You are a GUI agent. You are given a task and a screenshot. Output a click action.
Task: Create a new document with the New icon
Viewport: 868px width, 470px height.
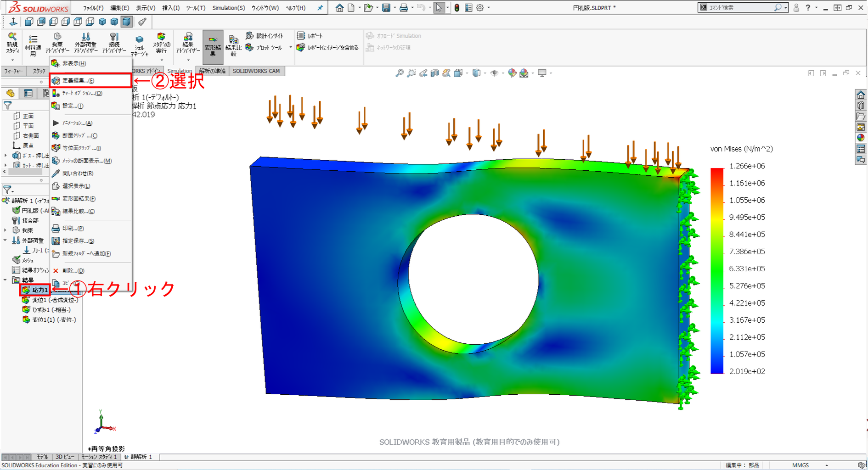tap(351, 8)
